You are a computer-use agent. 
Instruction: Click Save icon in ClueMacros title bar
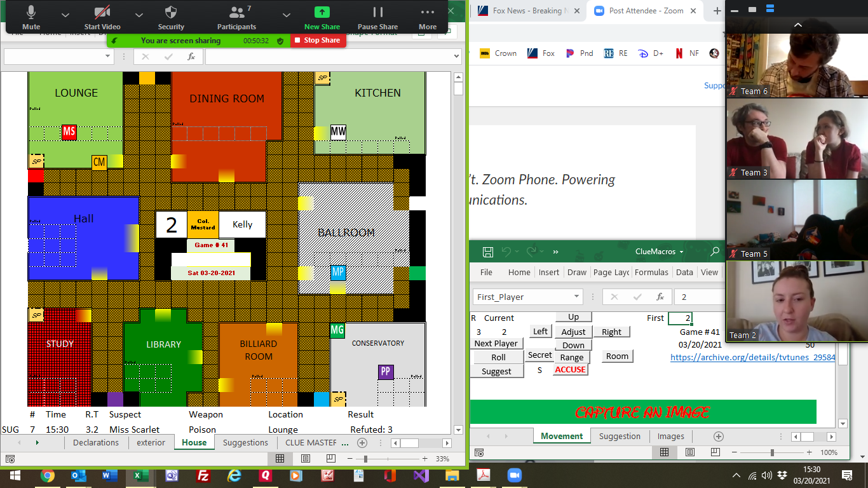[487, 252]
